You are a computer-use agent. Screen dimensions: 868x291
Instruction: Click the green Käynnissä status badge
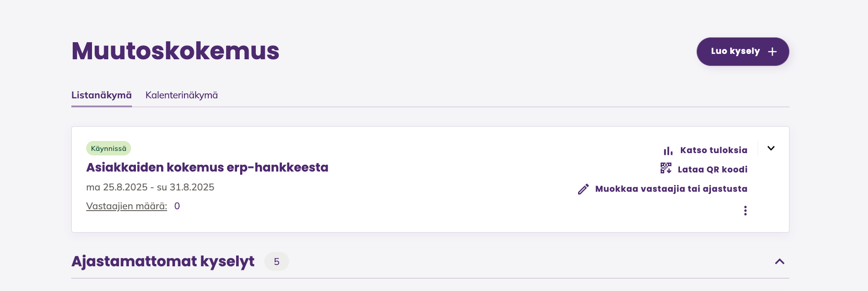(x=109, y=148)
